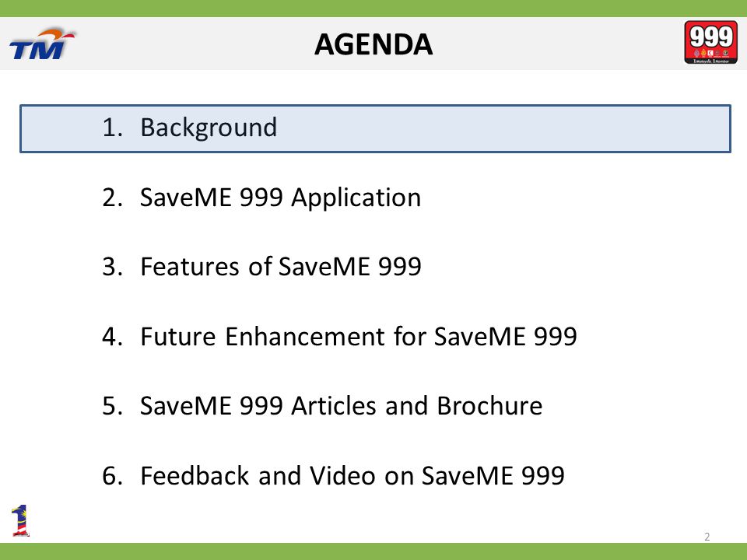This screenshot has width=747, height=560.
Task: Select 'Features of SaveME 999' item
Action: (261, 267)
